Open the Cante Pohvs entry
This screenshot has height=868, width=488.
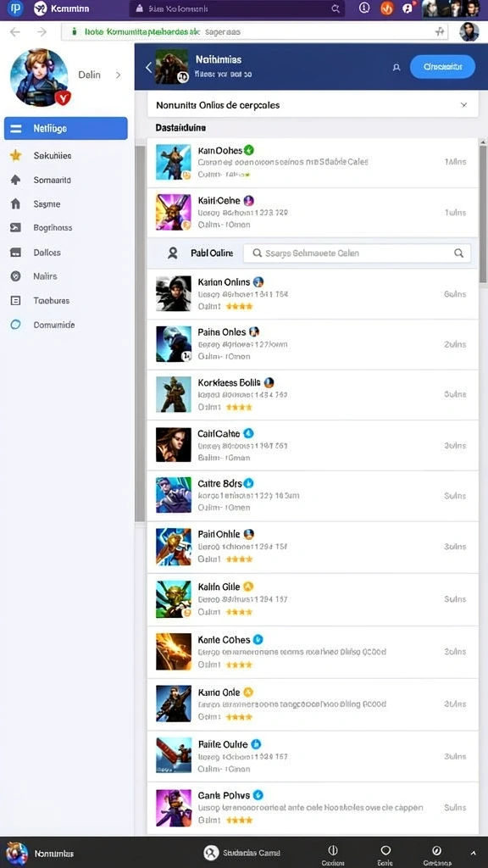(x=313, y=808)
